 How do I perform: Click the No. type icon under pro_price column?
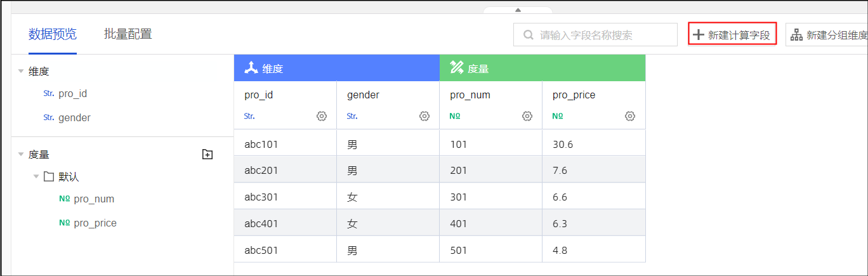coord(558,117)
